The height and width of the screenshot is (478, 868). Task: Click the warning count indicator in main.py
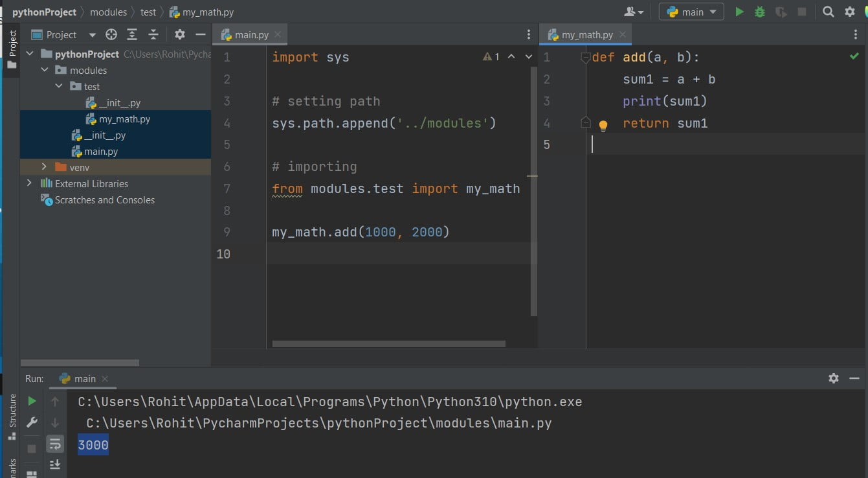coord(492,56)
